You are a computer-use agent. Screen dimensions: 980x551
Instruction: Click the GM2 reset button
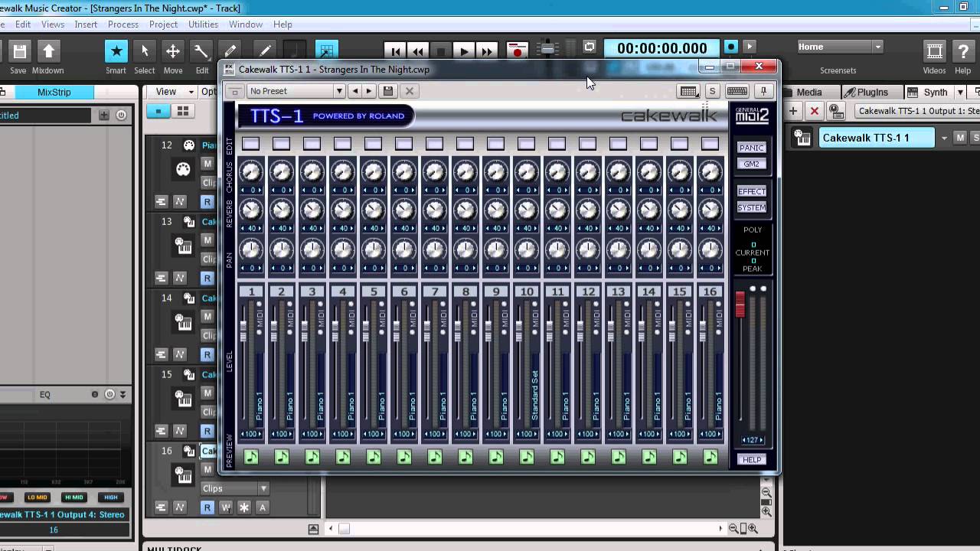point(751,164)
